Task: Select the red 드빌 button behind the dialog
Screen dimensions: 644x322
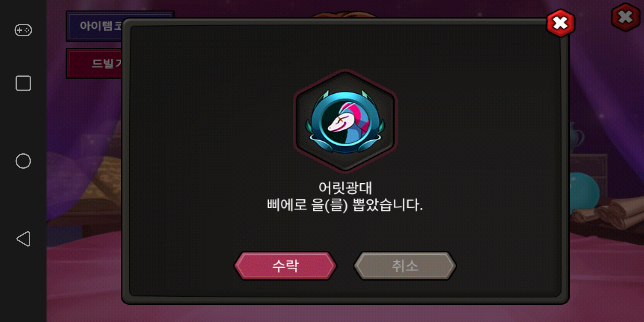Action: (x=94, y=64)
